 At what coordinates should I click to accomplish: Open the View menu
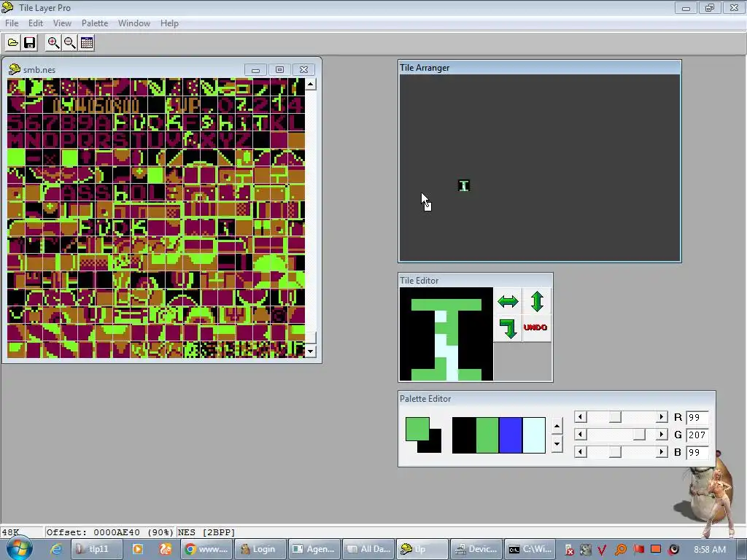click(62, 23)
